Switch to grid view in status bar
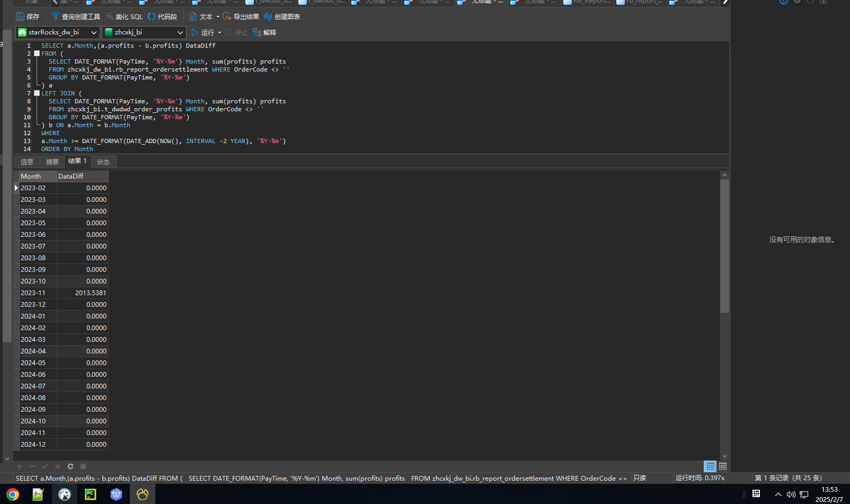 tap(710, 466)
